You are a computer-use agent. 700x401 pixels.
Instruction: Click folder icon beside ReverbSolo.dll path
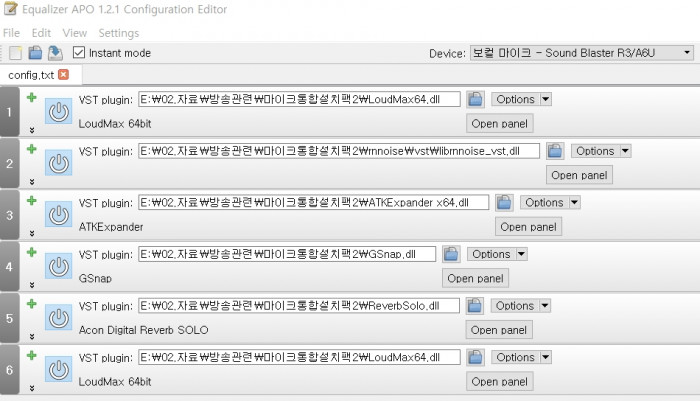click(476, 306)
